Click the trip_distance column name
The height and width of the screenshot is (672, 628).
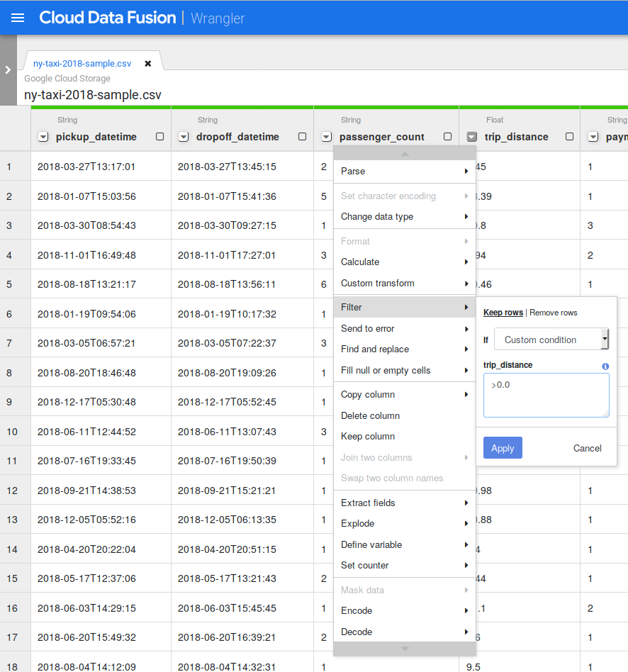[516, 137]
